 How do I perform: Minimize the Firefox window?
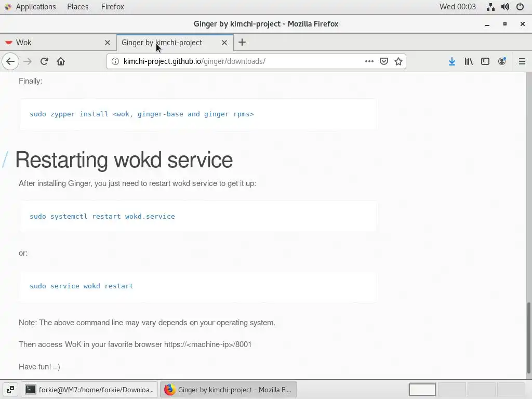coord(487,24)
